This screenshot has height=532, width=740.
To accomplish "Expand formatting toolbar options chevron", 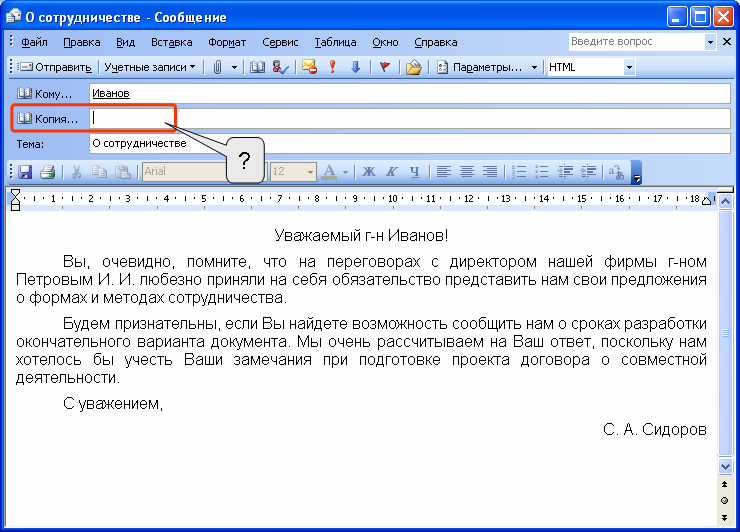I will pyautogui.click(x=636, y=172).
